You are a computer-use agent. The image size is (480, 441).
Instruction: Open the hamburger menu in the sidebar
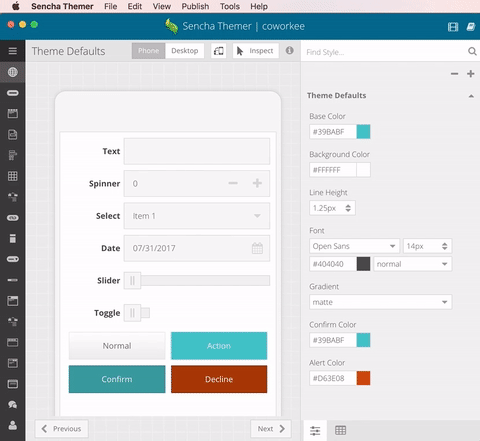pyautogui.click(x=13, y=51)
